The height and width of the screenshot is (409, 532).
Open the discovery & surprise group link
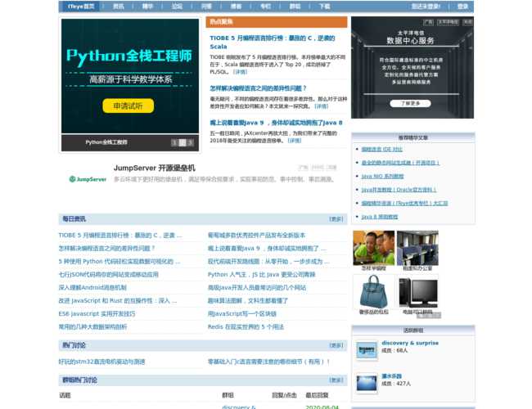tap(410, 343)
